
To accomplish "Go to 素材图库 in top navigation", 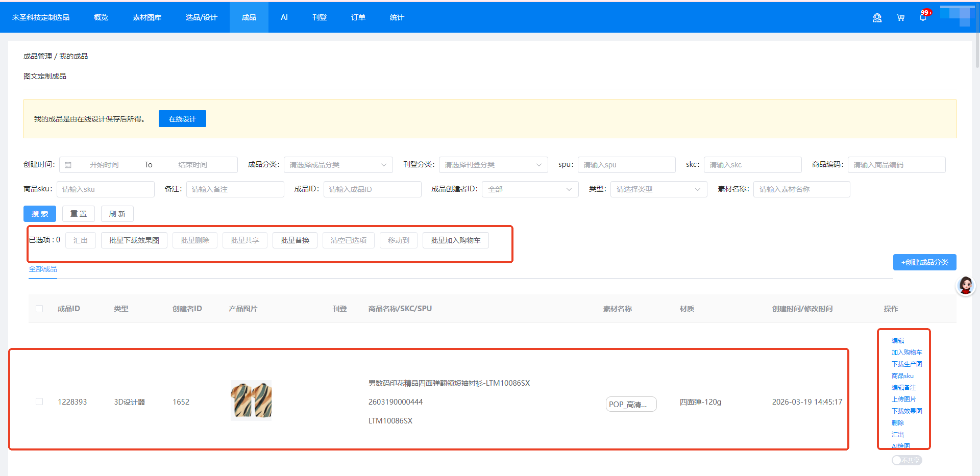I will point(147,17).
